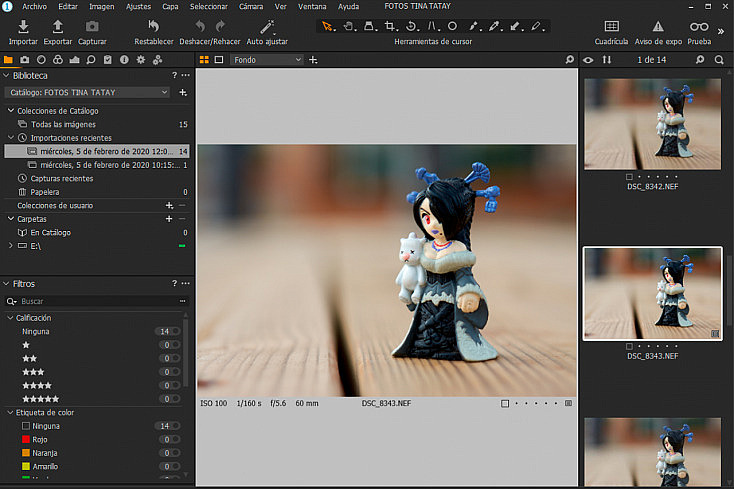Open the Archivo menu
734x489 pixels.
point(34,7)
